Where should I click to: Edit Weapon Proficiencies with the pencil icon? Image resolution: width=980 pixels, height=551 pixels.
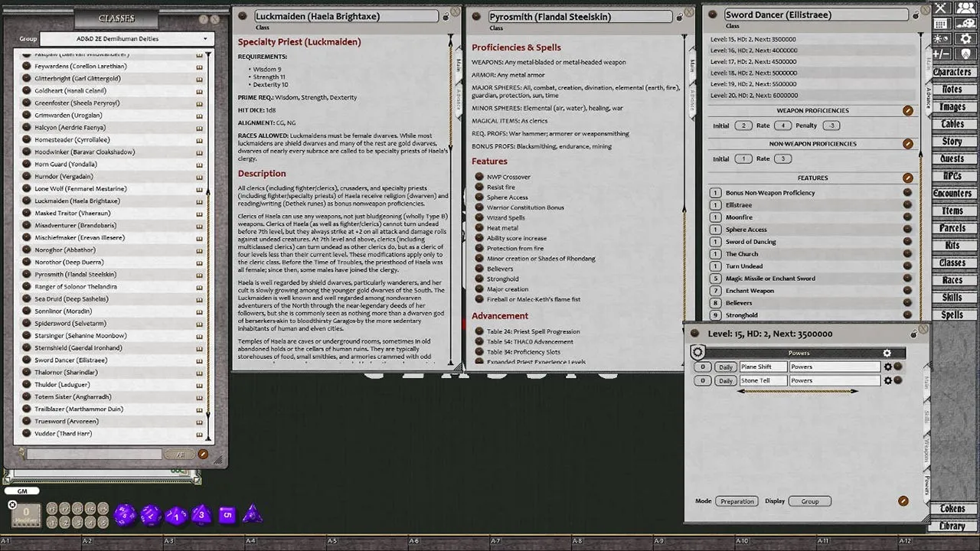[908, 111]
